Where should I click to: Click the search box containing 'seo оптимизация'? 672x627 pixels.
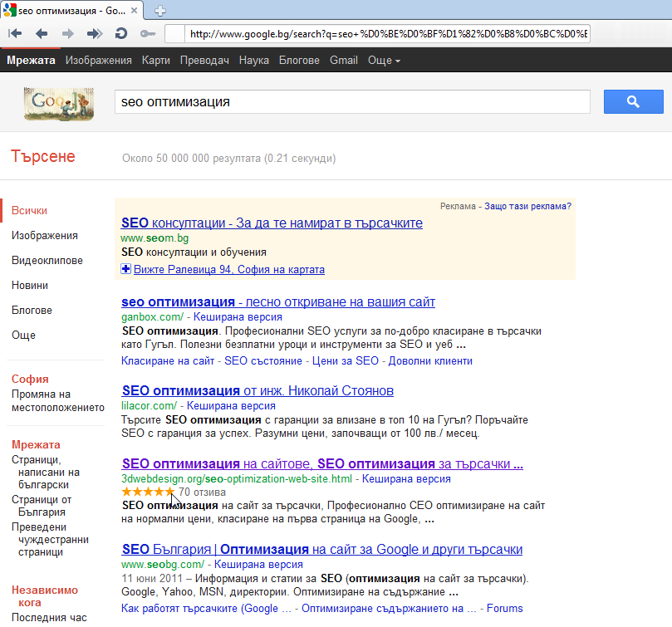pos(352,101)
